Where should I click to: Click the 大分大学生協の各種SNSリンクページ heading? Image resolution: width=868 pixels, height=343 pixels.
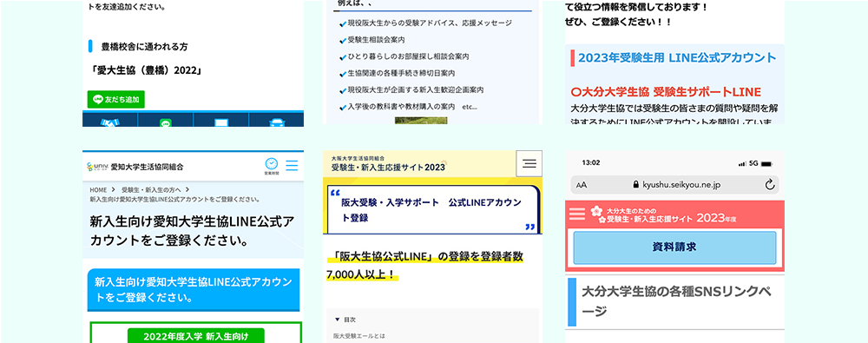click(676, 302)
